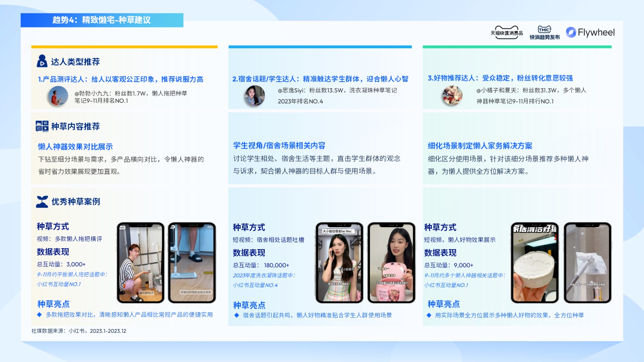Click the slide title 趋势4：精致懒宅-种草建议

[102, 20]
